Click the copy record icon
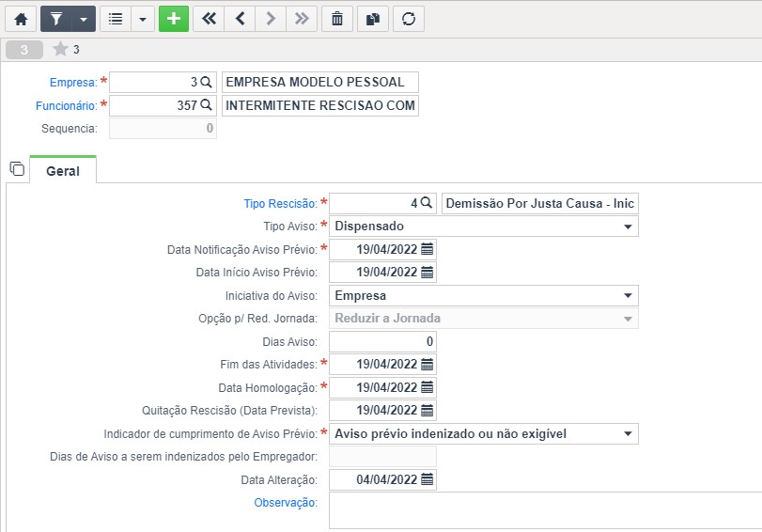The image size is (762, 532). click(373, 19)
